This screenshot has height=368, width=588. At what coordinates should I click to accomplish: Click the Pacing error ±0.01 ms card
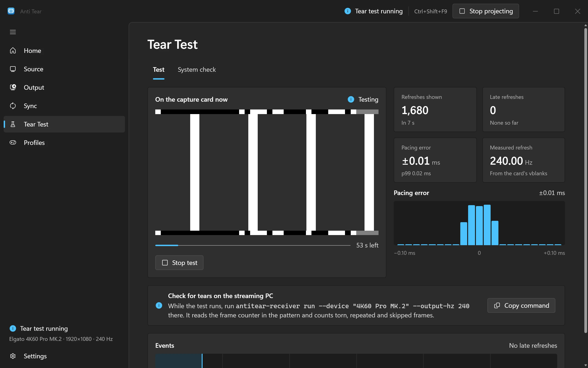(x=435, y=160)
